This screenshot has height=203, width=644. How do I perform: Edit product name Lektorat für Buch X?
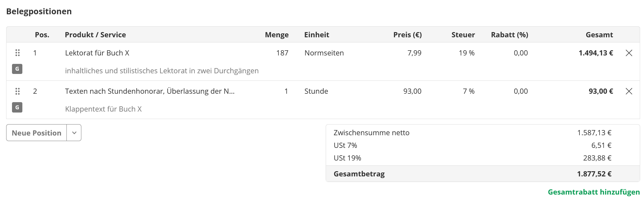(97, 53)
